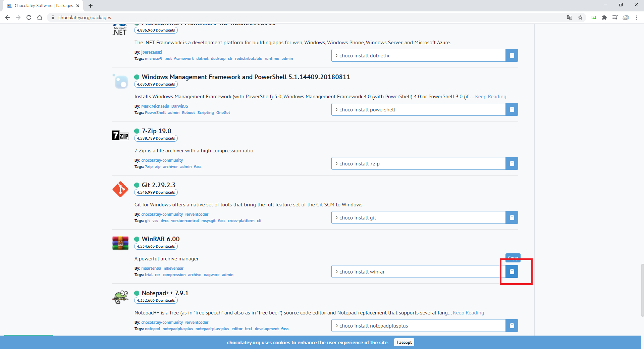
Task: Click Keep Reading on the Notepad++ description
Action: [469, 313]
